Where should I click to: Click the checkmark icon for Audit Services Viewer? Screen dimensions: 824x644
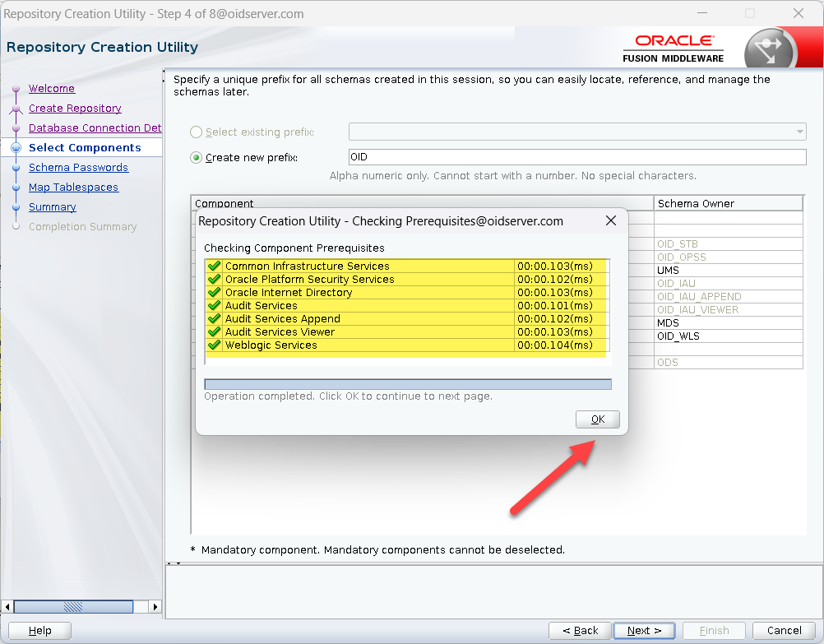coord(214,332)
